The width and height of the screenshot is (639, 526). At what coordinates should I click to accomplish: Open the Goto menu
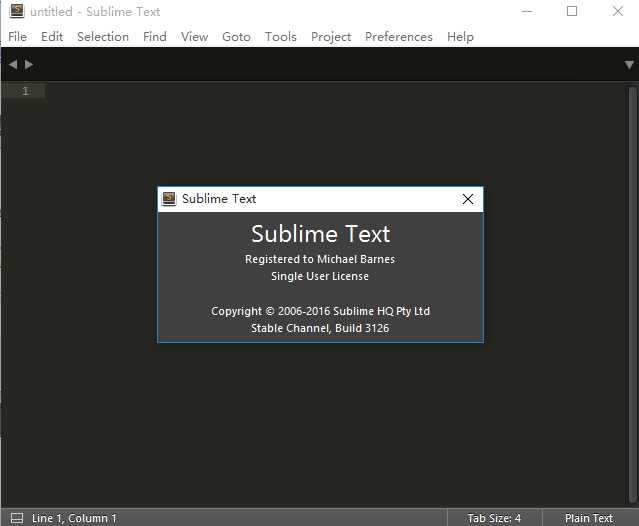[x=236, y=37]
